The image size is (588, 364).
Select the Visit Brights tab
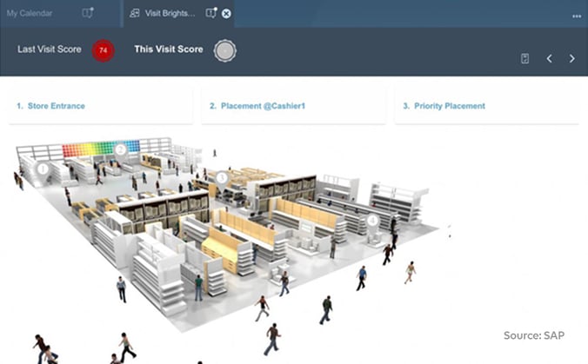tap(170, 13)
